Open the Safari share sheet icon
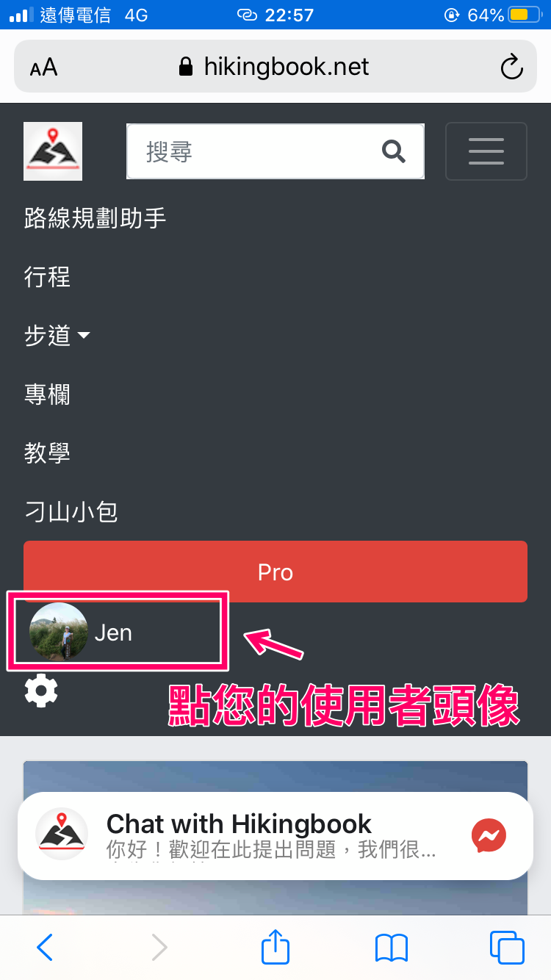This screenshot has width=551, height=980. point(275,946)
